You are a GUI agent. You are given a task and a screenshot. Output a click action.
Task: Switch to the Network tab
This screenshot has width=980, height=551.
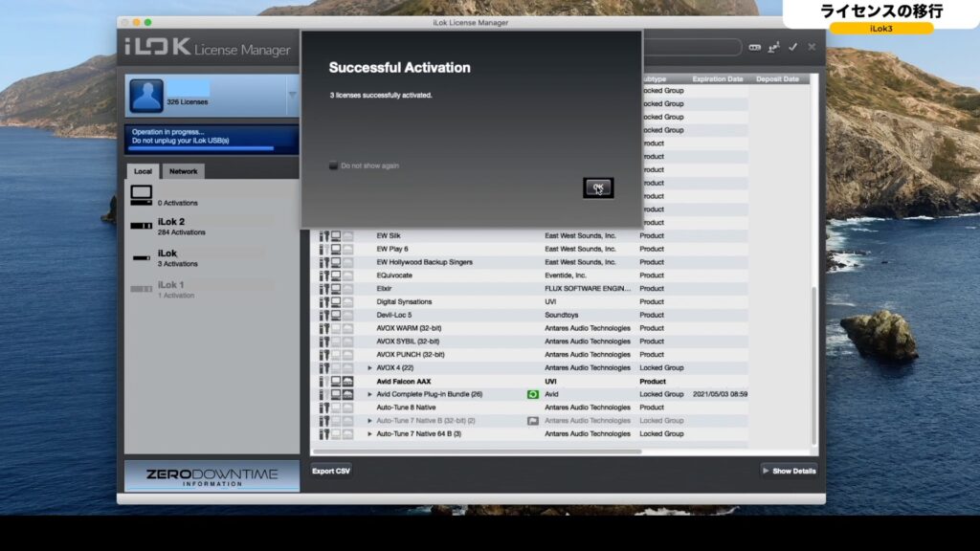tap(183, 171)
